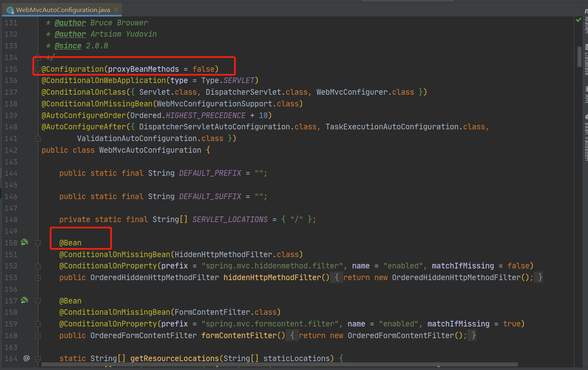Click TaskExecutionAutoConfiguration.class on line 140
The image size is (588, 370).
405,127
